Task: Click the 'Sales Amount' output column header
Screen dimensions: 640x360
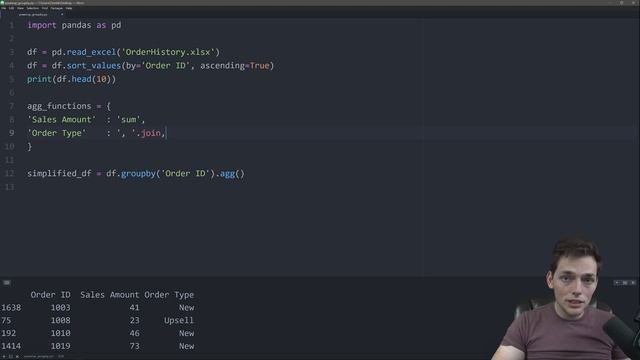Action: [109, 295]
